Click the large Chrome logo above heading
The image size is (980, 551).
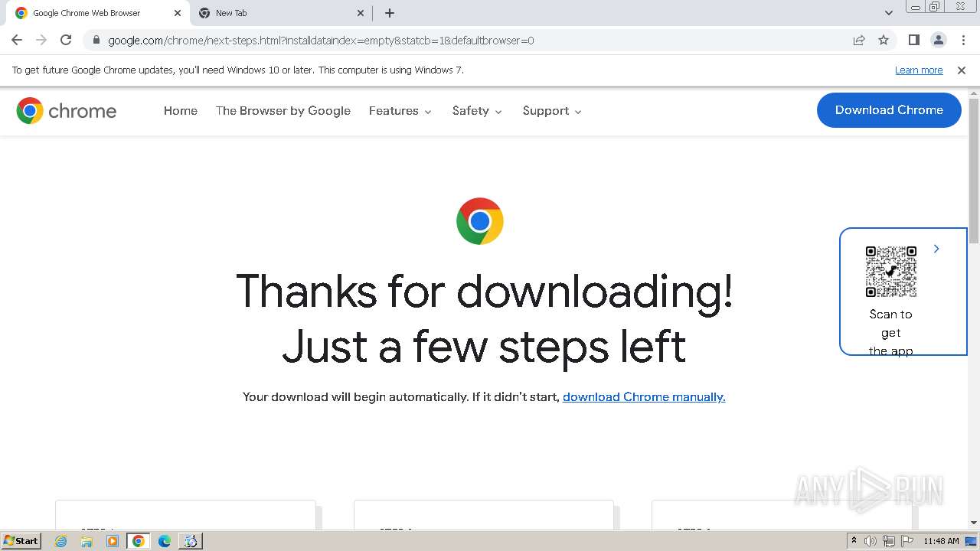(480, 221)
